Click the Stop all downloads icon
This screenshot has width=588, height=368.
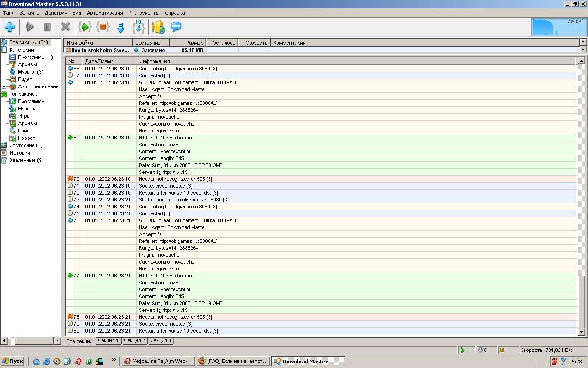(103, 27)
